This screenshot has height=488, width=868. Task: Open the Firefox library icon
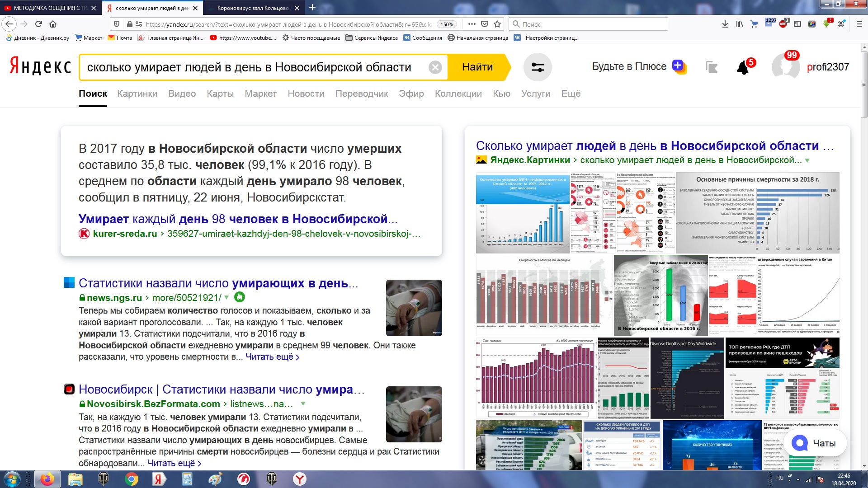click(x=740, y=24)
